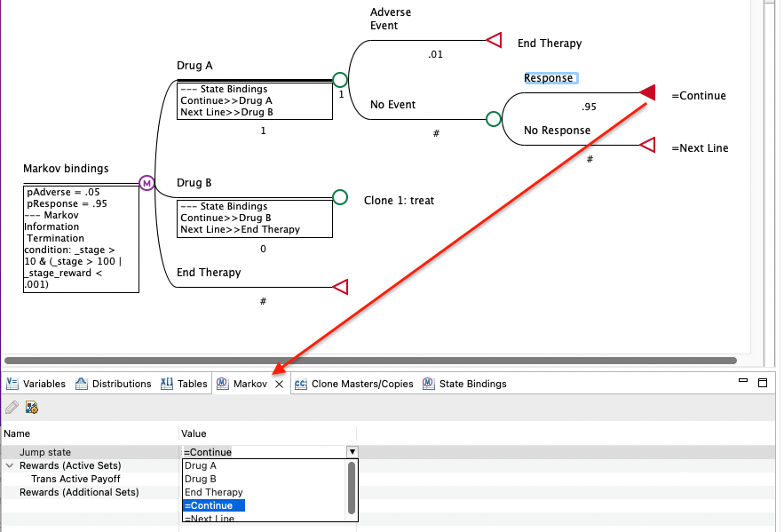Click the End Therapy branch terminal triangle
This screenshot has width=784, height=532.
pyautogui.click(x=340, y=287)
